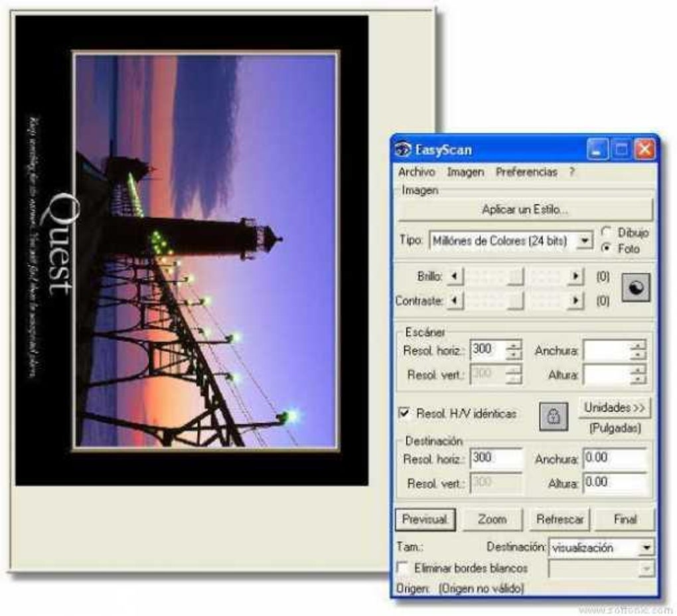The image size is (677, 616).
Task: Minimize the EasyScan window
Action: (x=597, y=150)
